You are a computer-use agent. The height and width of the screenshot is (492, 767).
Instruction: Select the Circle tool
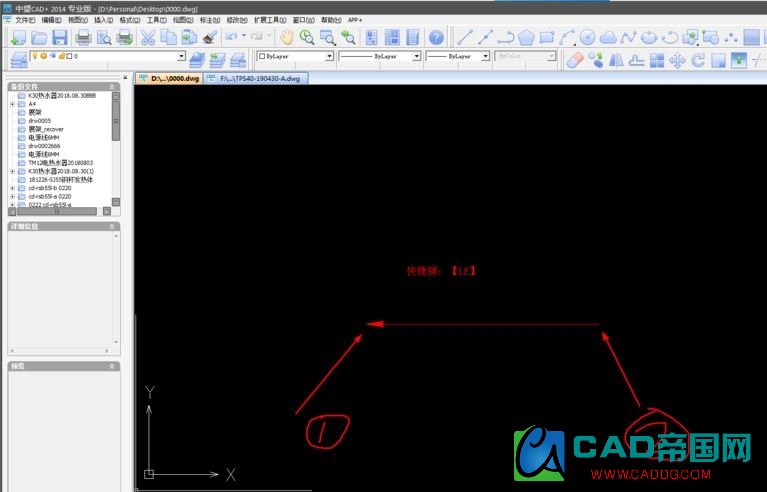587,37
